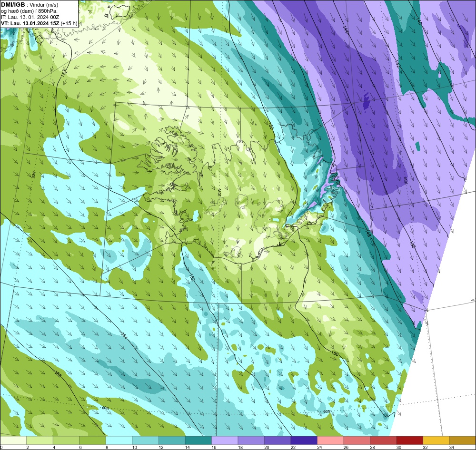Click legend scale value '20'
476x450 pixels.
267,447
